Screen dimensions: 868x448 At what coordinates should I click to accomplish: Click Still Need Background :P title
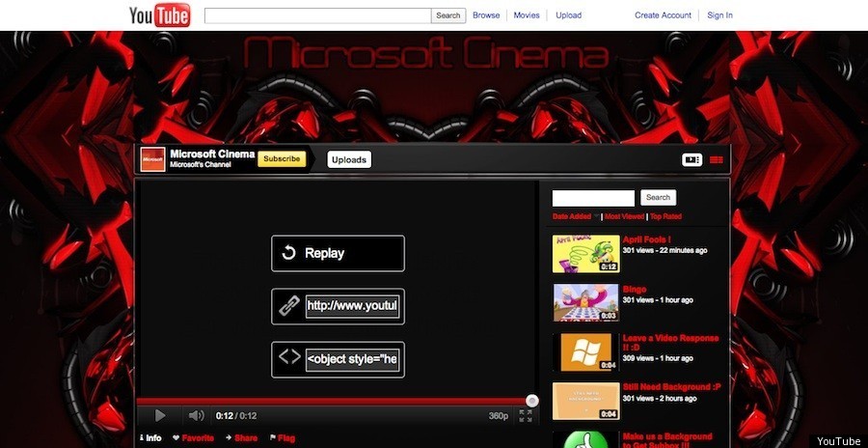point(672,387)
